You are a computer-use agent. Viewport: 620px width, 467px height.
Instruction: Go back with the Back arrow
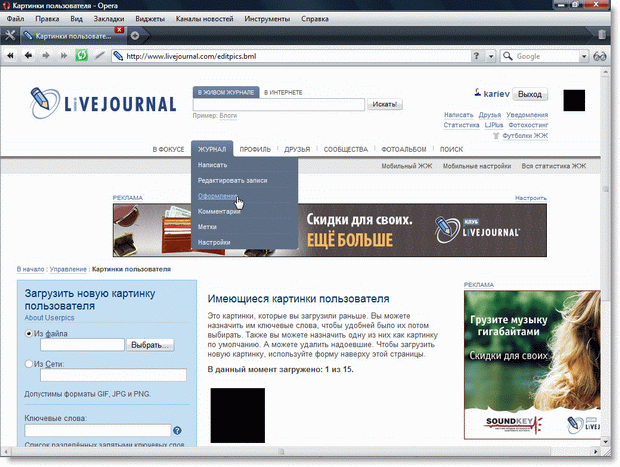point(28,56)
